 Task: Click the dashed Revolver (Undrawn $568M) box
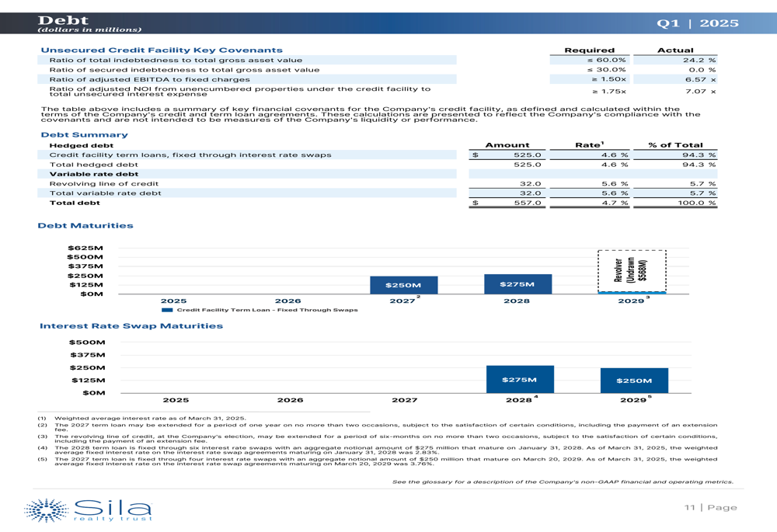(632, 271)
